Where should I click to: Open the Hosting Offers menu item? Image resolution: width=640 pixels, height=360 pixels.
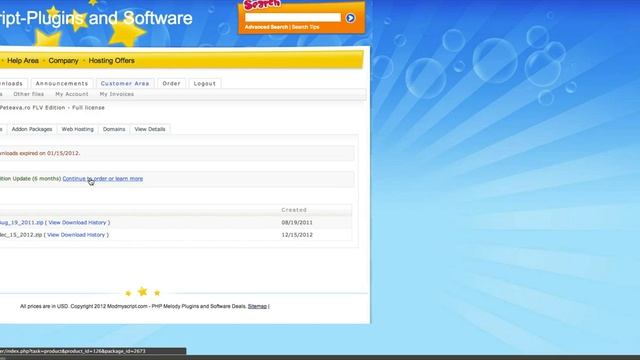111,60
